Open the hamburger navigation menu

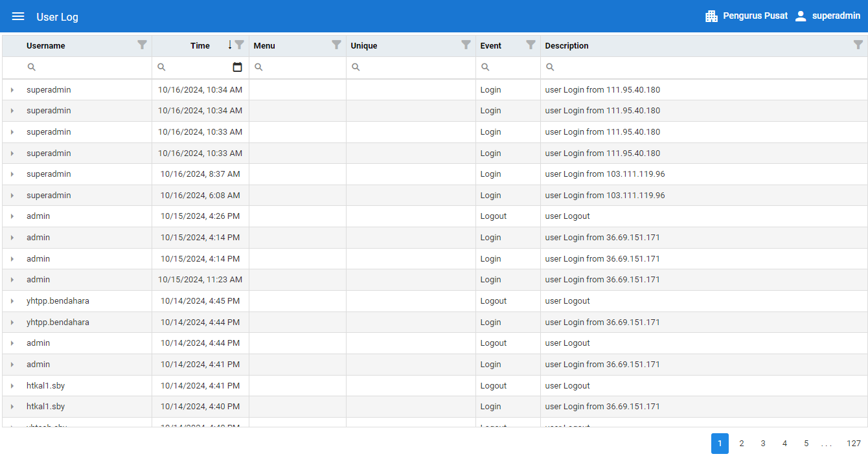coord(18,16)
